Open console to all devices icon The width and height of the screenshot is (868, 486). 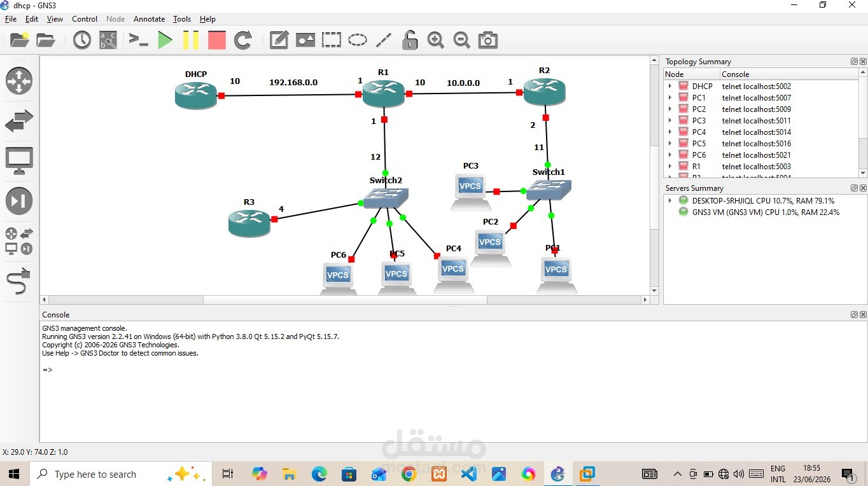138,40
